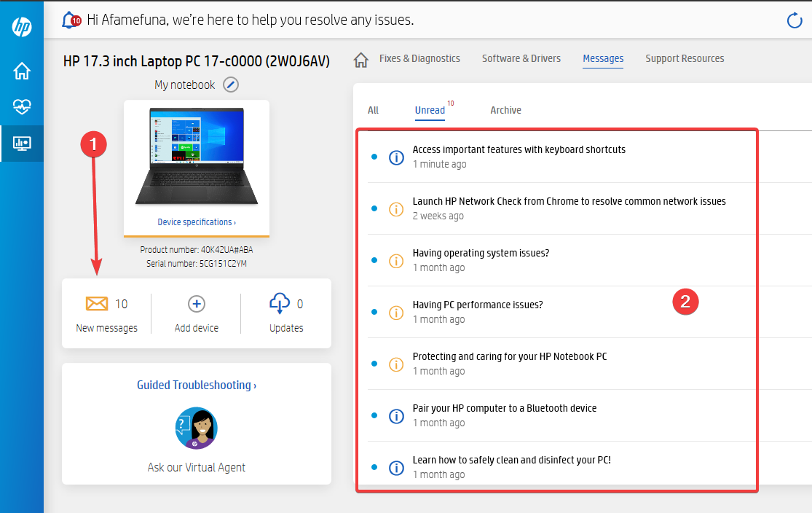Click the New messages label

click(106, 328)
